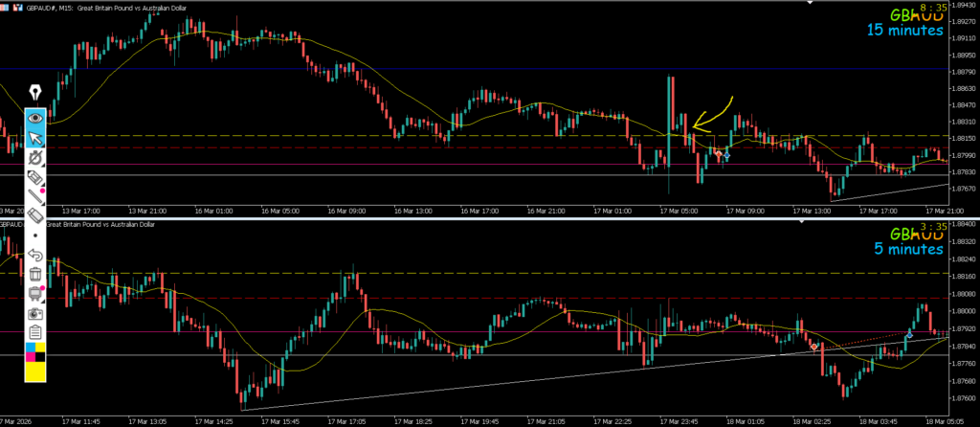Pick the yellow color swatch in the toolbar
This screenshot has width=980, height=427.
[35, 371]
